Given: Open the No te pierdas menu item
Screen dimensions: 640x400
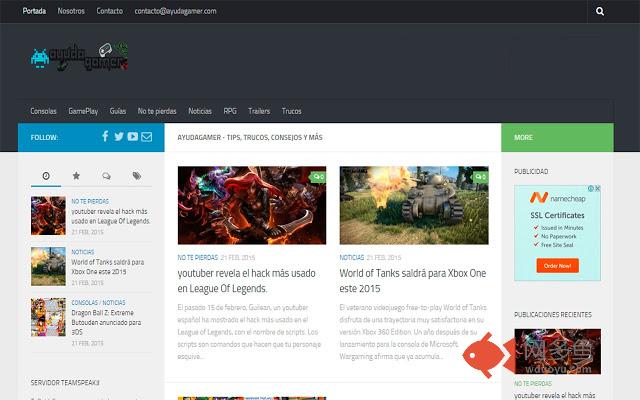Looking at the screenshot, I should pos(157,111).
